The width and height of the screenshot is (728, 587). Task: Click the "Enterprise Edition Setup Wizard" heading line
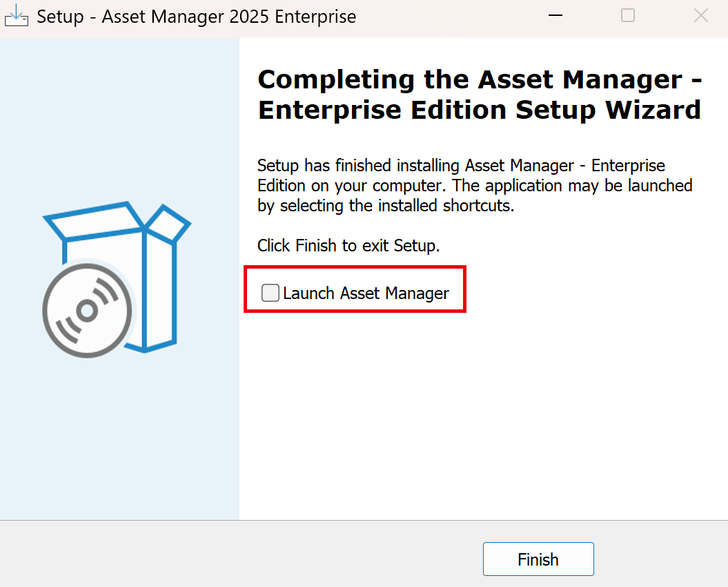pos(480,110)
